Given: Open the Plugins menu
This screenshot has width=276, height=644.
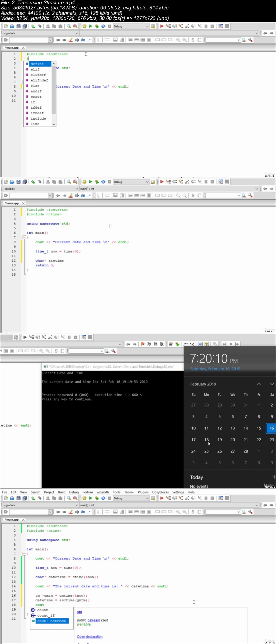Looking at the screenshot, I should coord(143,492).
